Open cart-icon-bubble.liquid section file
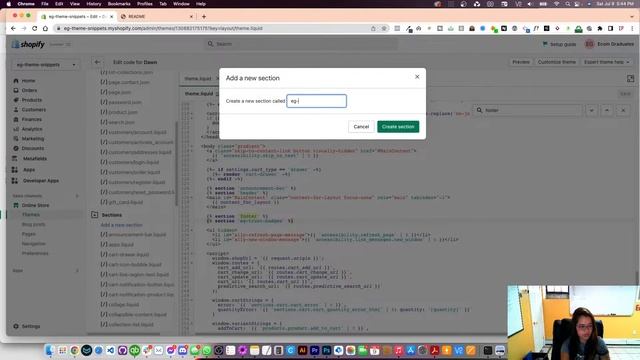Viewport: 640px width, 360px height. coord(135,264)
